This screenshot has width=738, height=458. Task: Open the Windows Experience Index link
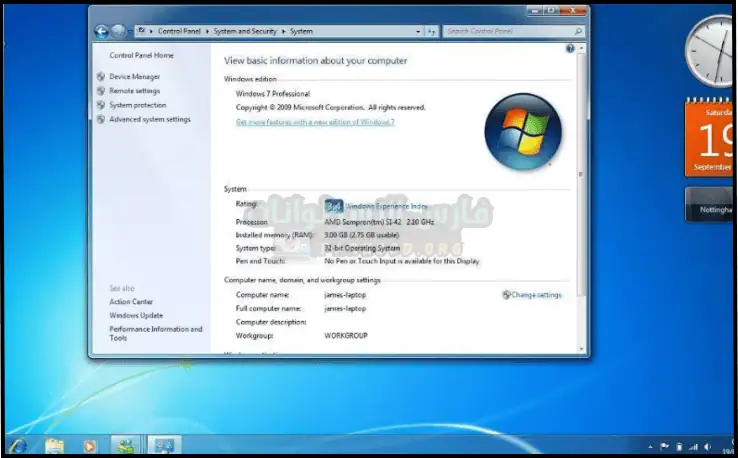click(386, 206)
